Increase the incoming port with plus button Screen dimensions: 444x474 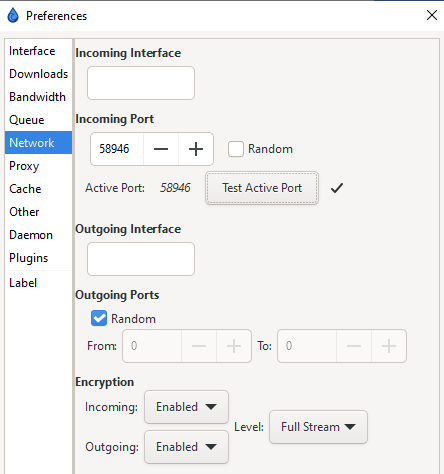[x=196, y=149]
